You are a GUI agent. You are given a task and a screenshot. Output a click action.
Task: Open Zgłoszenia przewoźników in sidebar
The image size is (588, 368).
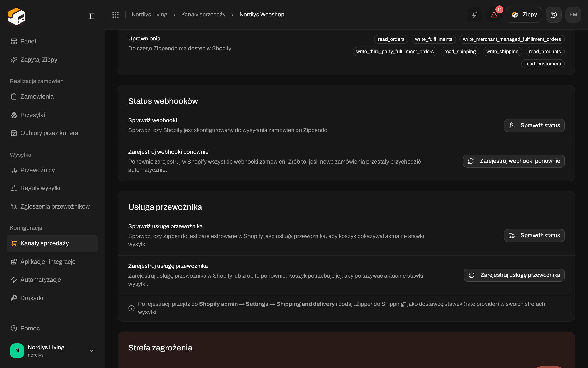(x=52, y=206)
